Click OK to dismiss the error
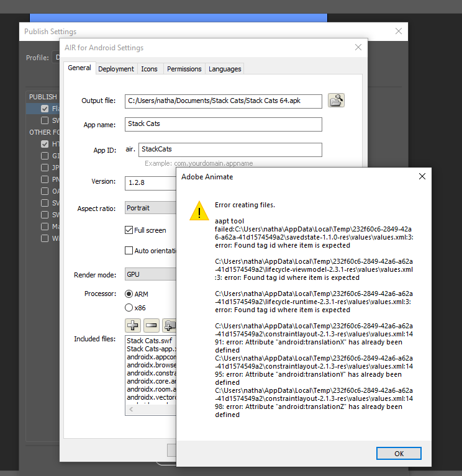462x476 pixels. pos(399,453)
